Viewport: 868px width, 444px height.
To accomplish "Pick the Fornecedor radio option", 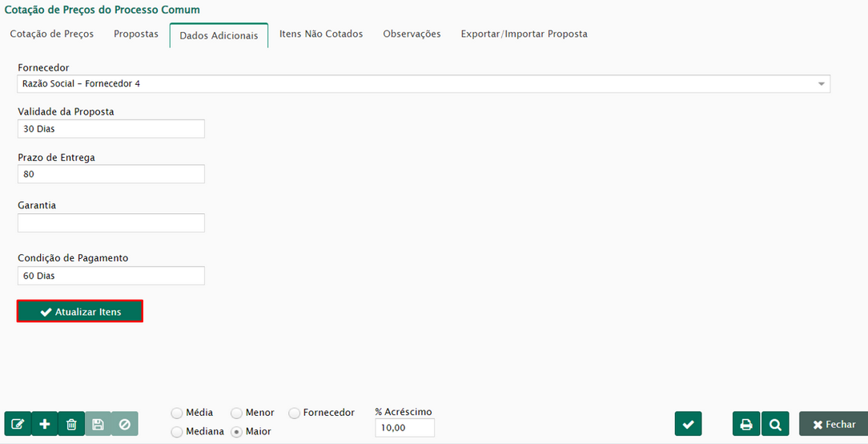I will (295, 413).
